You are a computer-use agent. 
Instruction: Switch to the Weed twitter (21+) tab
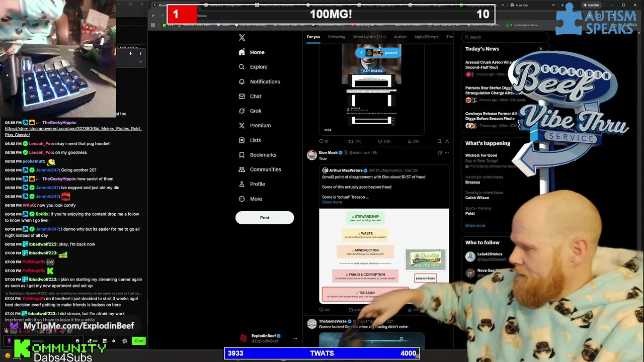(x=369, y=37)
